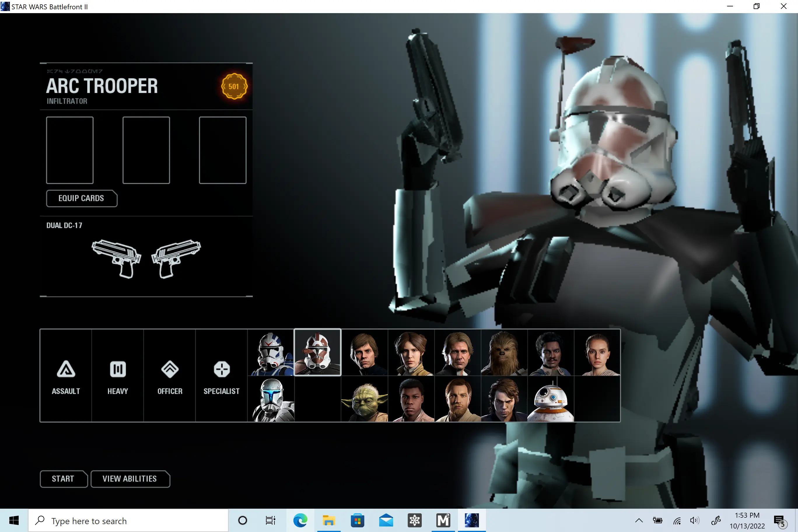The image size is (798, 532).
Task: Launch Microsoft Edge from taskbar
Action: (x=300, y=520)
